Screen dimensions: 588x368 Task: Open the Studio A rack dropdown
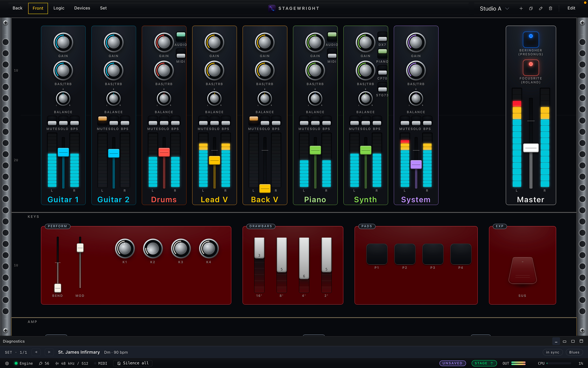(494, 8)
